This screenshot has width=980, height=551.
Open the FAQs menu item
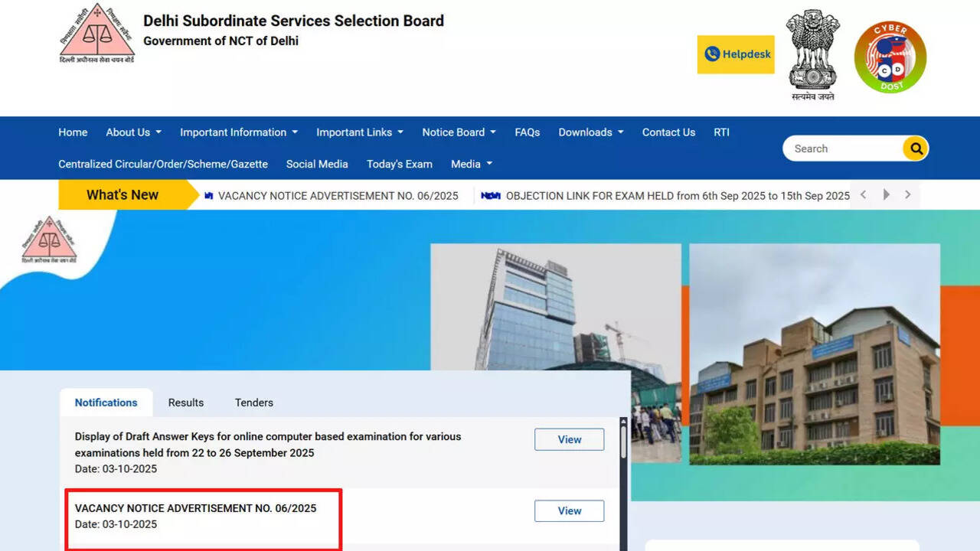[527, 132]
